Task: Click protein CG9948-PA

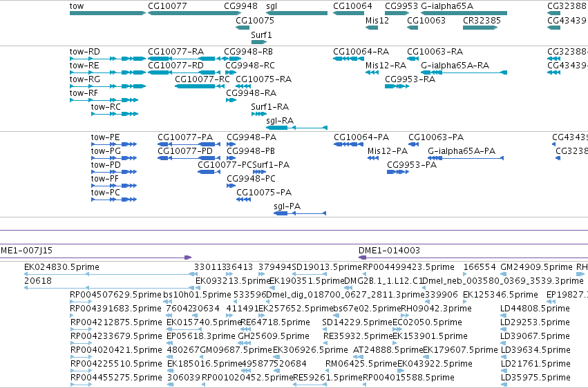Action: point(231,144)
